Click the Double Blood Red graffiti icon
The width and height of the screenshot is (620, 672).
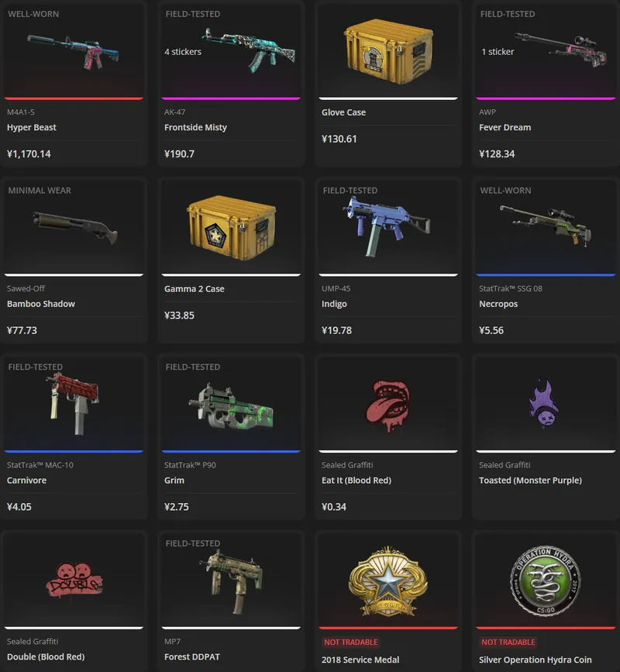tap(74, 580)
